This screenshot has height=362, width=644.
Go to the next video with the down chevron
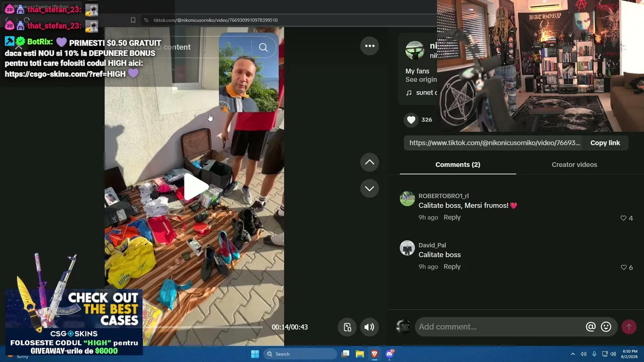[x=369, y=188]
